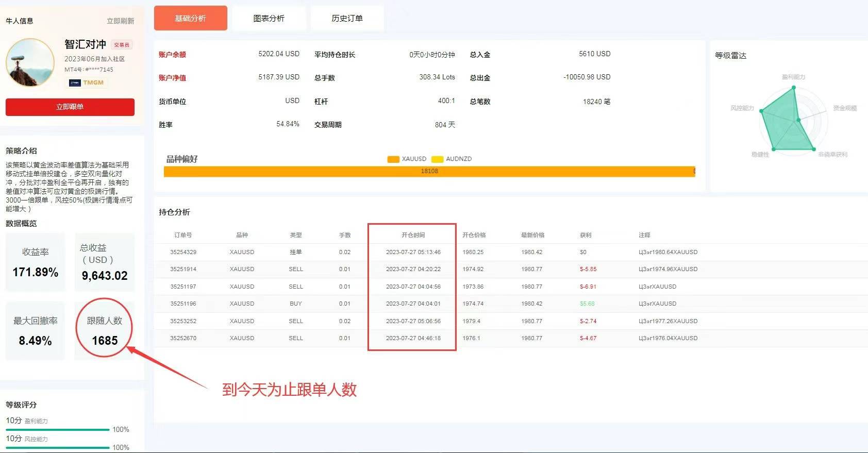Image resolution: width=868 pixels, height=453 pixels.
Task: Click the 盈利能力 label on radar chart
Action: pyautogui.click(x=793, y=77)
